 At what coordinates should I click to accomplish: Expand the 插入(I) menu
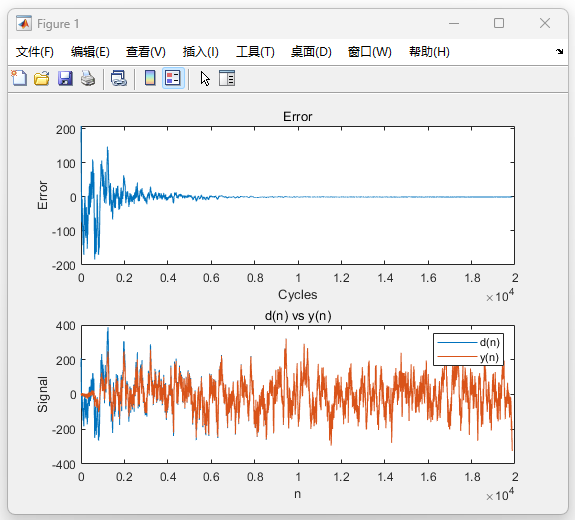[x=201, y=52]
